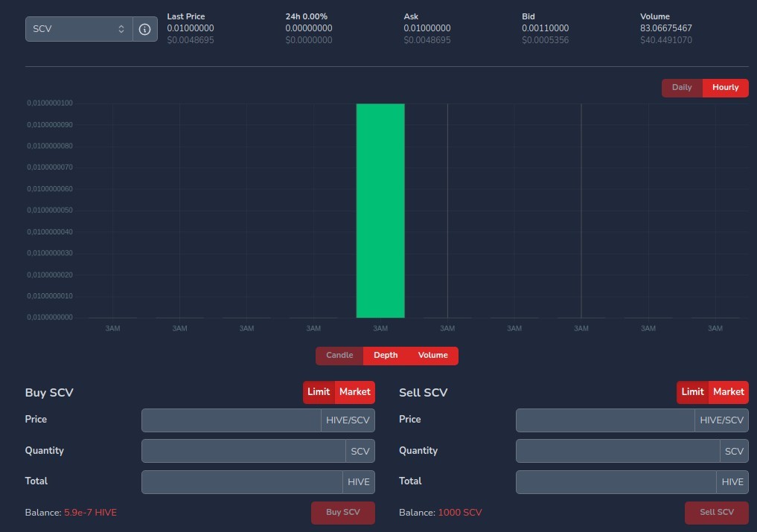Image resolution: width=757 pixels, height=532 pixels.
Task: Focus the Buy SCV Price input field
Action: [x=231, y=420]
